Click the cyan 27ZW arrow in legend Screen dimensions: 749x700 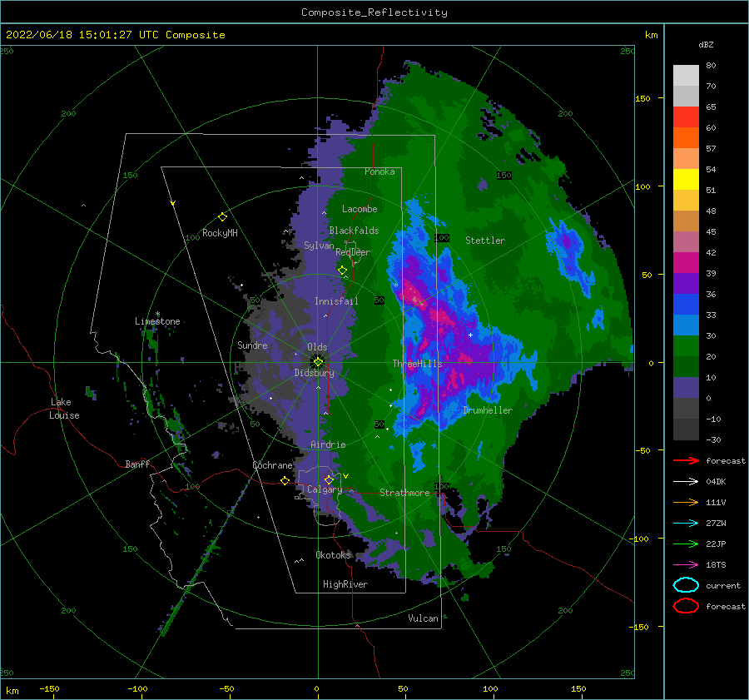[686, 524]
